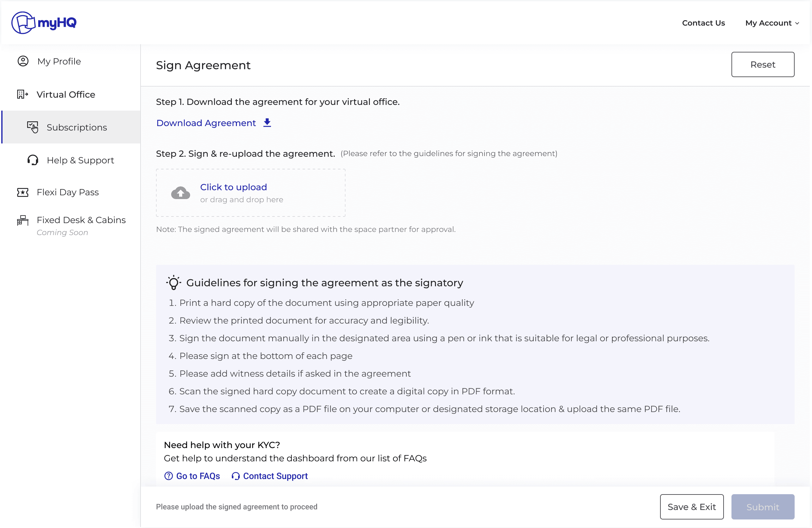Open the Contact Us link
Image resolution: width=812 pixels, height=528 pixels.
(703, 23)
